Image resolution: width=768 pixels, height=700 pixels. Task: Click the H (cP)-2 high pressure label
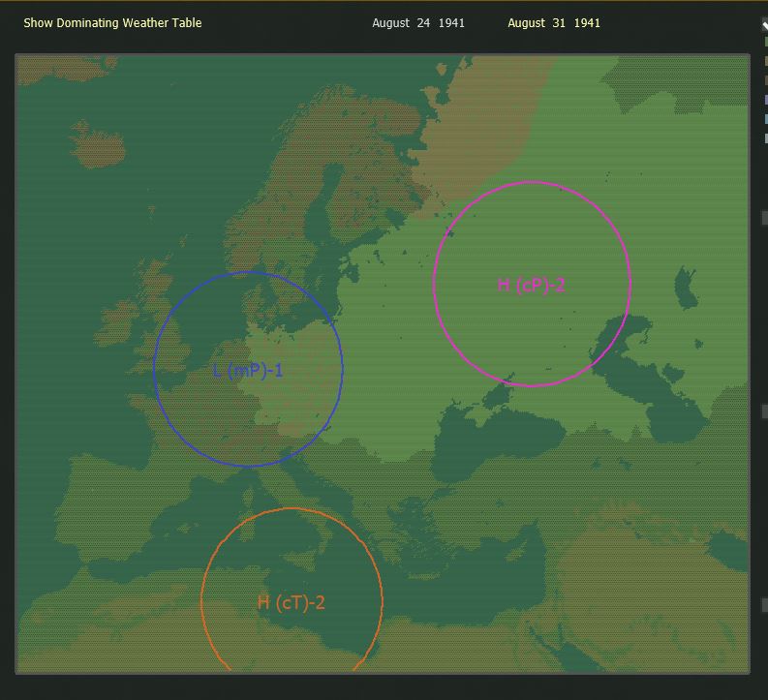pos(532,285)
